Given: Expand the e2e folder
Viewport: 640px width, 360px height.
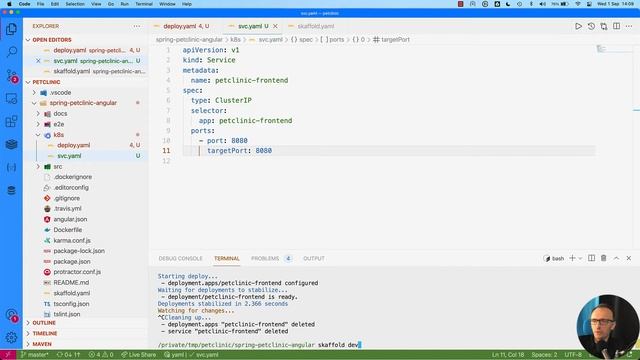Looking at the screenshot, I should point(38,124).
